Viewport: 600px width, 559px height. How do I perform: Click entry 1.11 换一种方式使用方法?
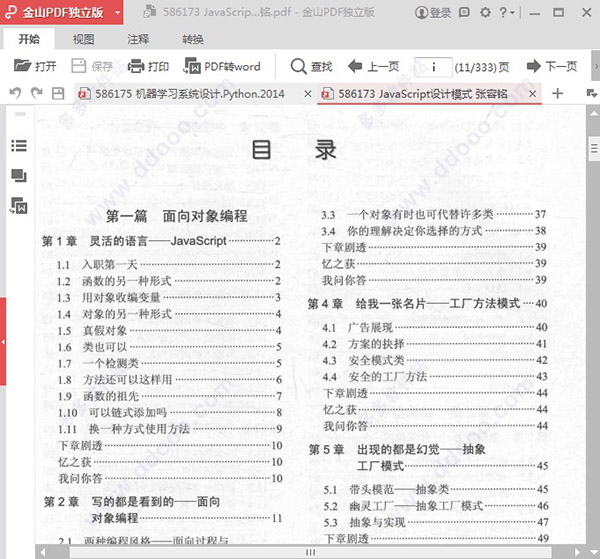tap(170, 429)
